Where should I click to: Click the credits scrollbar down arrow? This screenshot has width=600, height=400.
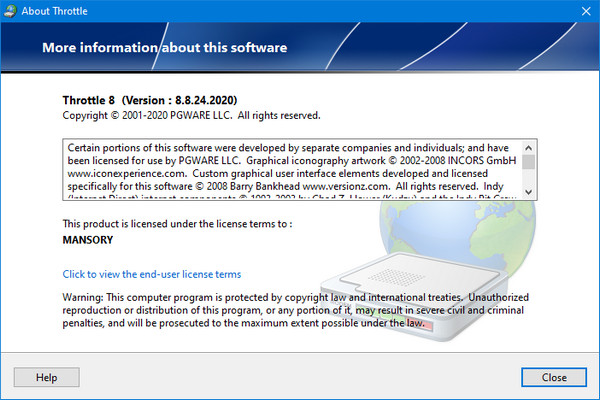[x=528, y=190]
